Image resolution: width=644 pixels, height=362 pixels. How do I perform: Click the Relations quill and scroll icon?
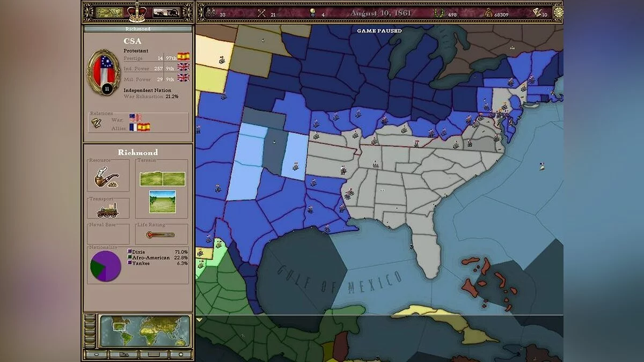tap(97, 123)
